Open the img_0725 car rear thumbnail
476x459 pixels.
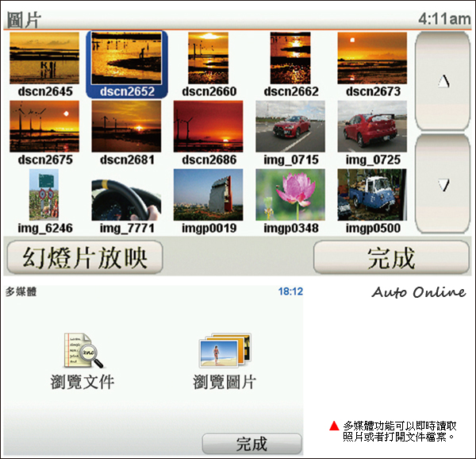pyautogui.click(x=372, y=126)
